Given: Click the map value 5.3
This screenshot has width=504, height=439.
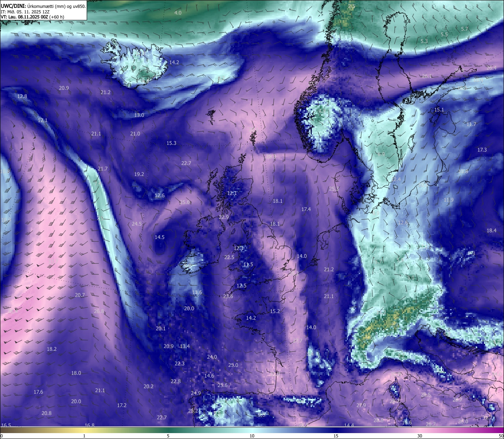Looking at the screenshot, I should pos(424,41).
